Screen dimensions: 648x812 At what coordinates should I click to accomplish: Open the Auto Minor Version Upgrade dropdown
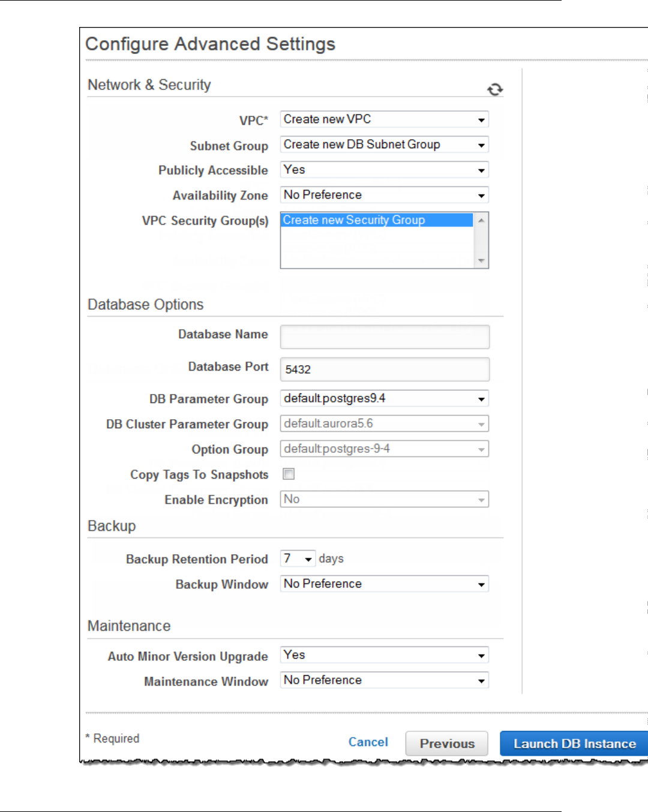[x=384, y=655]
